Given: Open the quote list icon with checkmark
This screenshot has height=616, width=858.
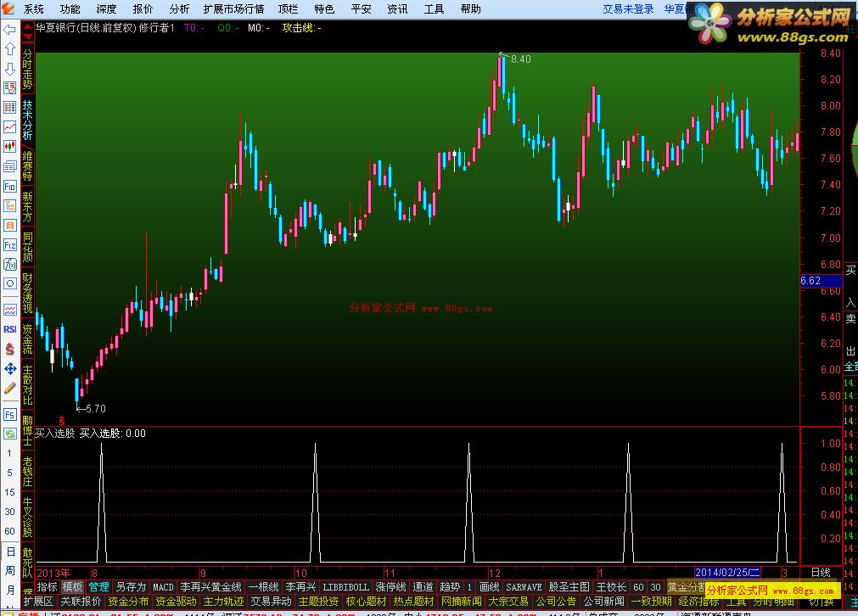Looking at the screenshot, I should click(9, 87).
